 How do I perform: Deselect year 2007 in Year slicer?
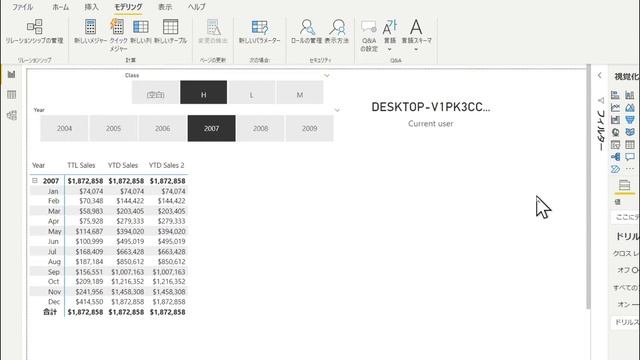pos(211,128)
